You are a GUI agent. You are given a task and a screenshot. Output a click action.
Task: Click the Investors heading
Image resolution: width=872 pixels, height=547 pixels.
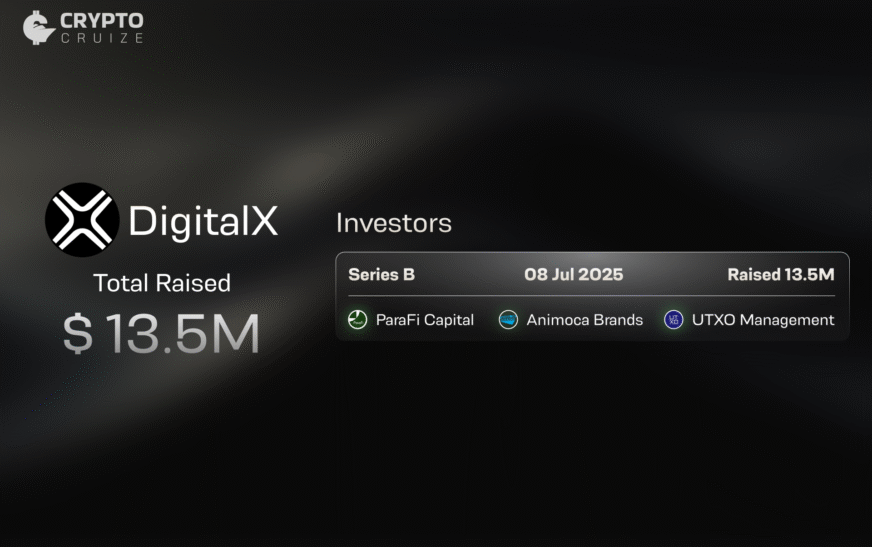point(394,223)
